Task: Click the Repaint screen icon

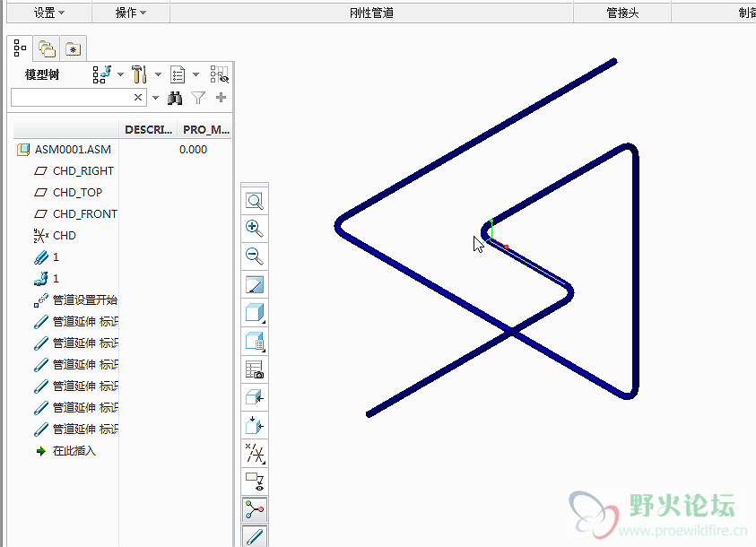Action: pos(254,284)
